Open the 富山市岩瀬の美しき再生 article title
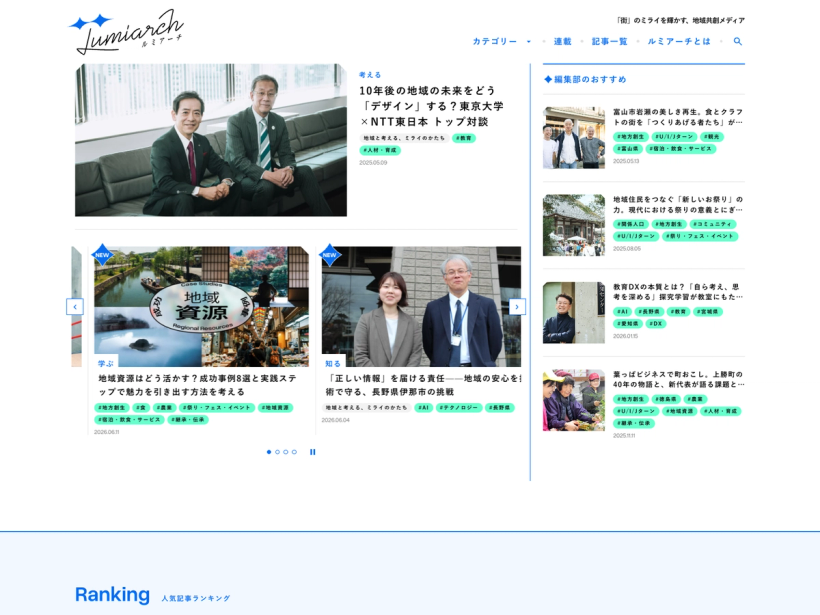This screenshot has width=820, height=615. click(678, 117)
